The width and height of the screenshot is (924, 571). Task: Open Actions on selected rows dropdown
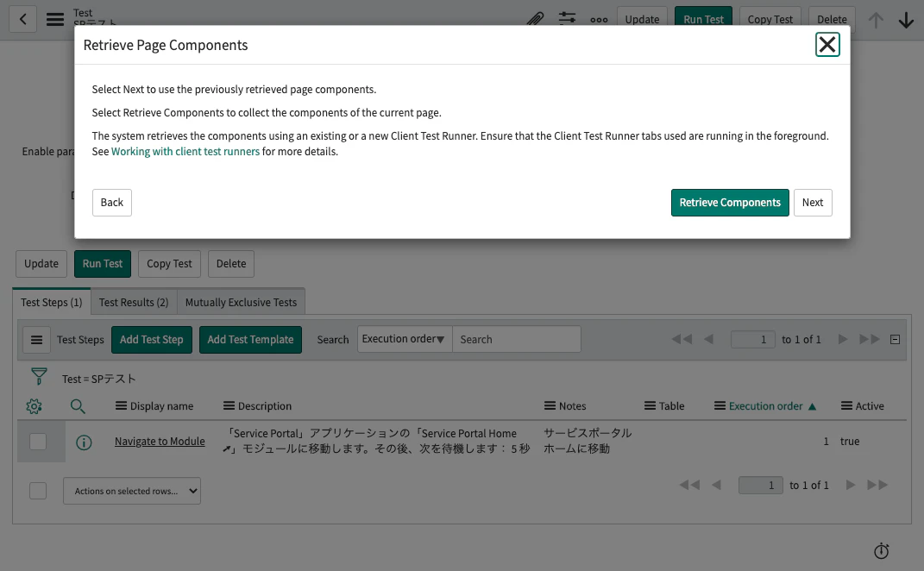tap(132, 491)
